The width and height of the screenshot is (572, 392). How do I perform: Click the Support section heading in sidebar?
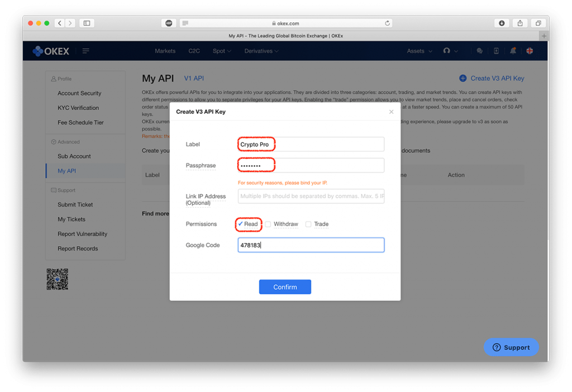[63, 190]
